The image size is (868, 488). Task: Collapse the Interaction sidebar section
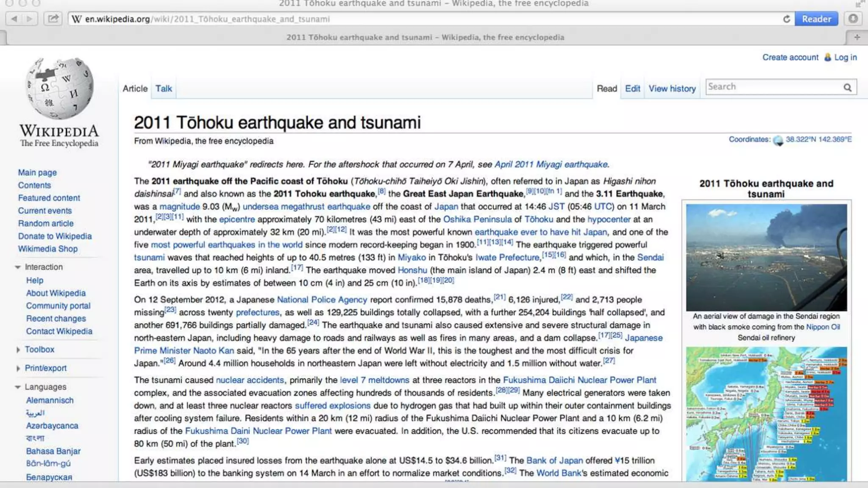18,267
